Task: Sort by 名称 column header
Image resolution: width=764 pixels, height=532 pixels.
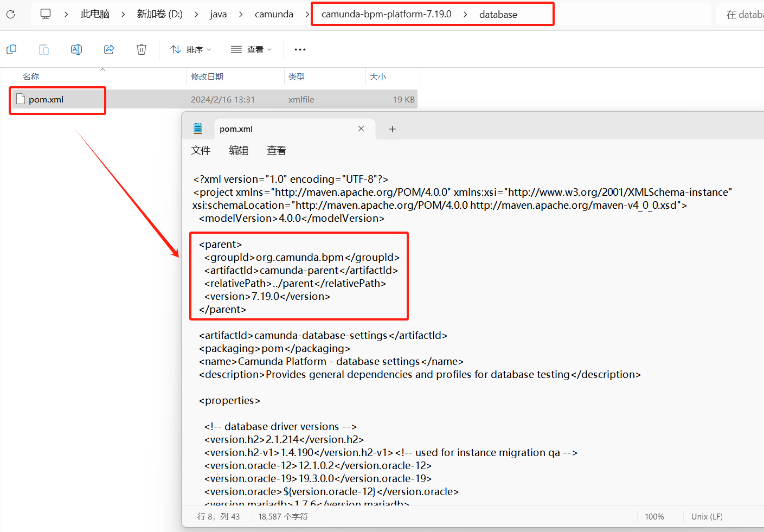Action: [31, 76]
